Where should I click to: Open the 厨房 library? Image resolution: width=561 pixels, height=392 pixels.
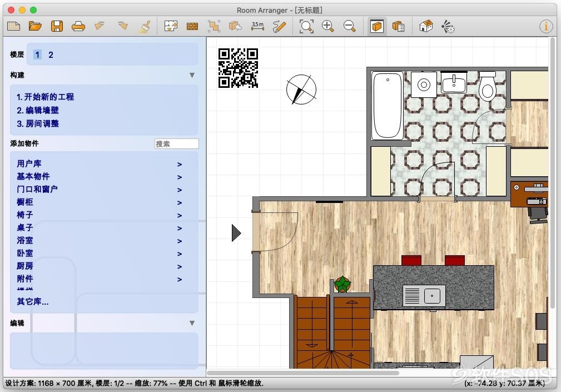tap(100, 266)
